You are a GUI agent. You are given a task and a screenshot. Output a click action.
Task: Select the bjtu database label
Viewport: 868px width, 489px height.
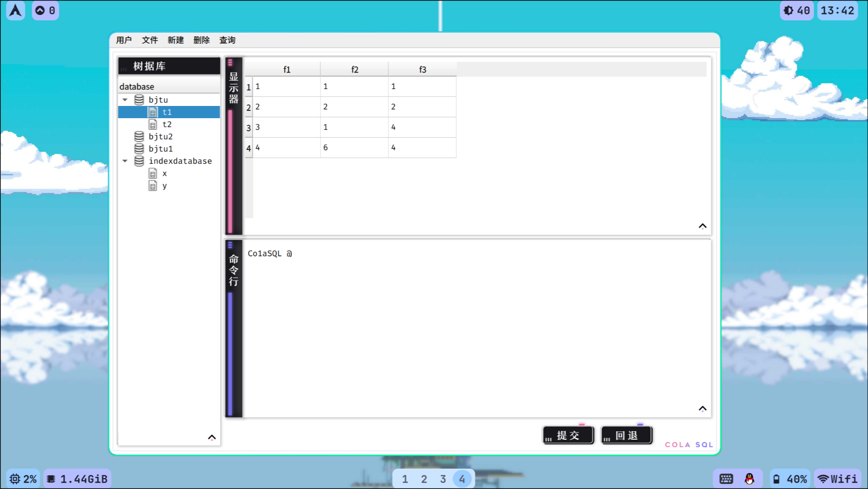(158, 100)
